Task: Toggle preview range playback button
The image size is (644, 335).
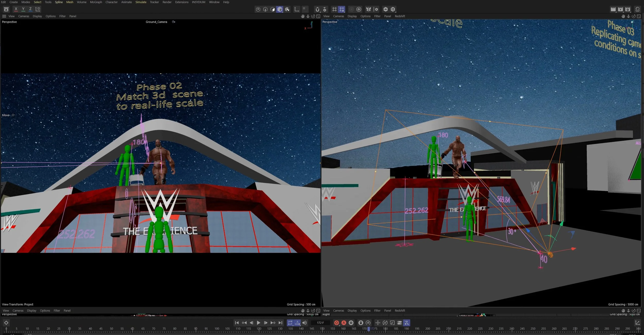Action: [297, 323]
